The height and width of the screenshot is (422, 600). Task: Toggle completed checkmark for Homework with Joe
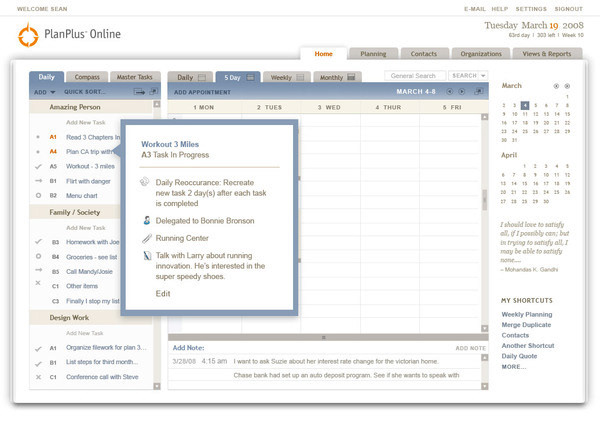click(x=38, y=241)
